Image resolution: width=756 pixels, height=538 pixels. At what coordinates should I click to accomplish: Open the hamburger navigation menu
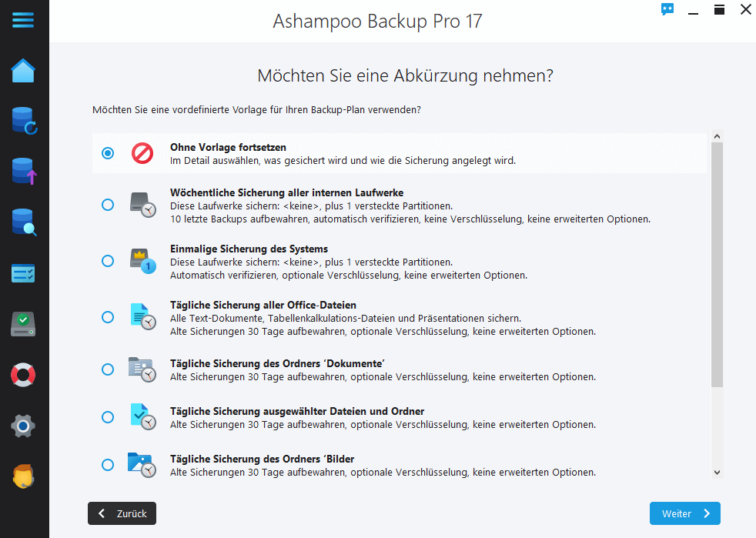pos(24,21)
